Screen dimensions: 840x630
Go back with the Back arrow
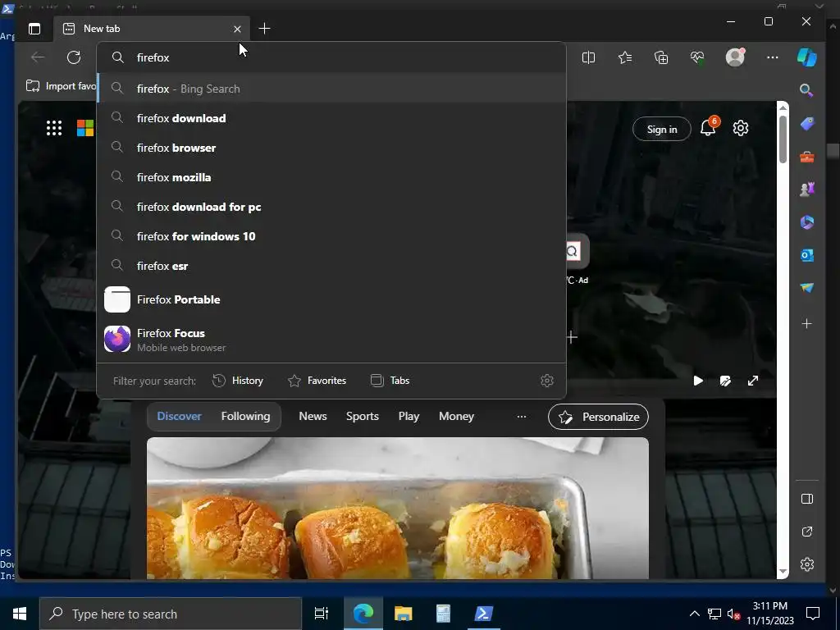click(x=38, y=57)
